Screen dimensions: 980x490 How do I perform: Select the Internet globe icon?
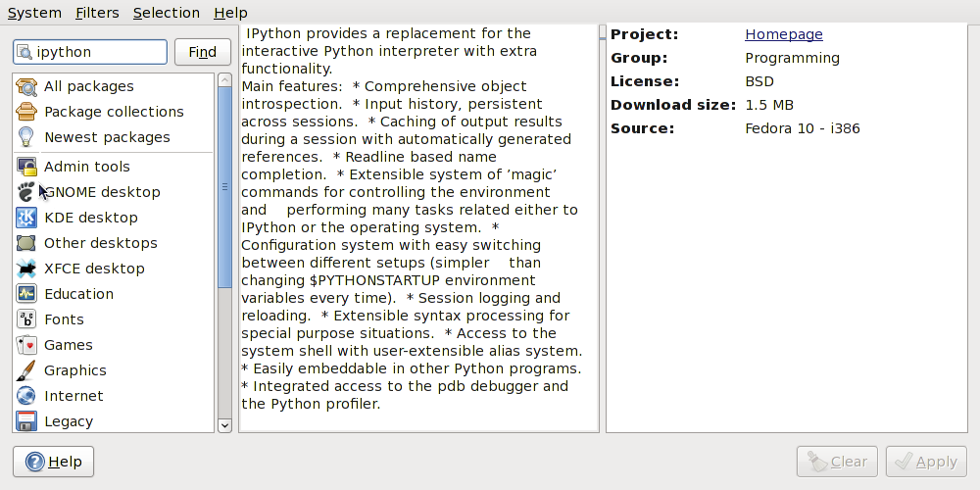[26, 396]
